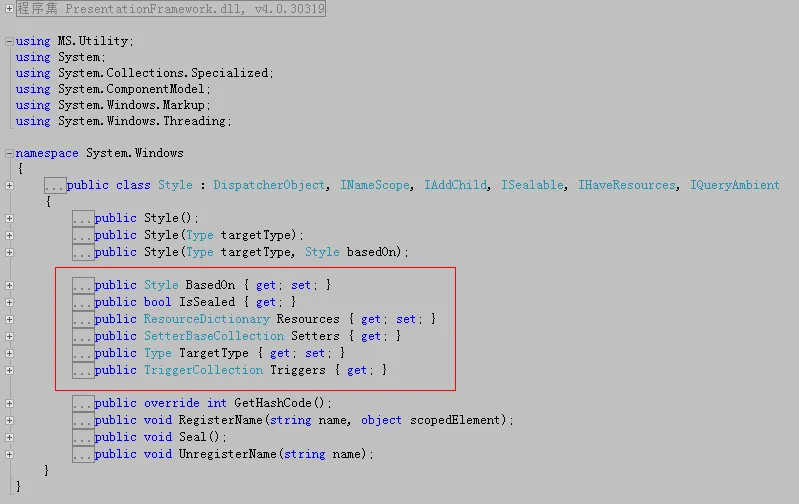Click the IQueryAmbient interface name
The width and height of the screenshot is (799, 504).
735,185
